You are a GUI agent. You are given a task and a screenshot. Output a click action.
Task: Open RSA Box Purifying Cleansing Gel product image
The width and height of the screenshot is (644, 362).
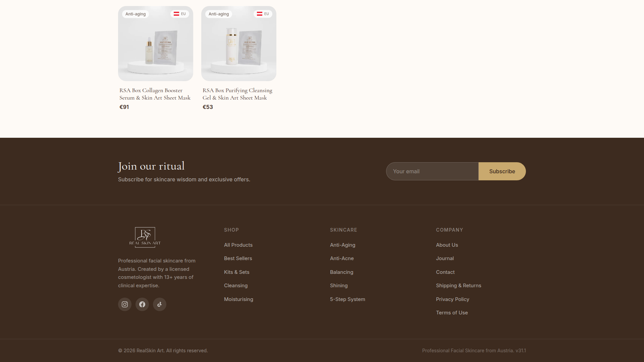click(238, 43)
